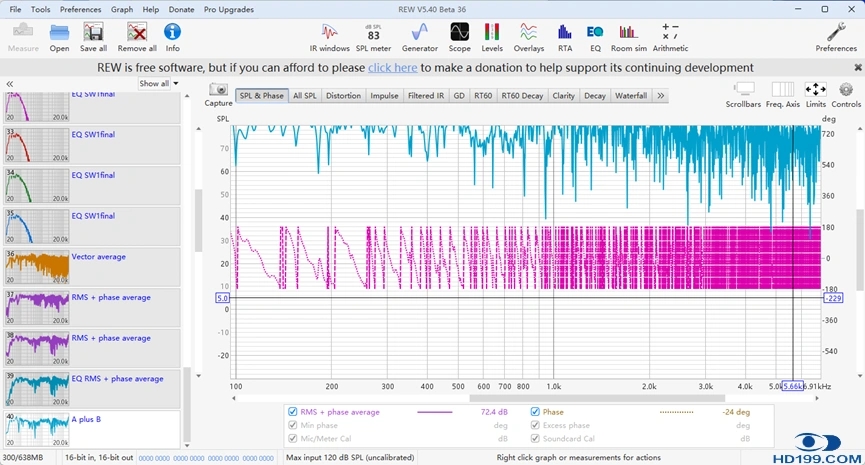Toggle the Soundcard Cal checkbox

[535, 439]
